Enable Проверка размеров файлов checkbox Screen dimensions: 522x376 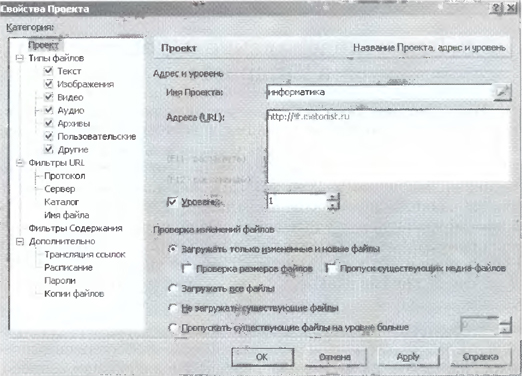187,269
